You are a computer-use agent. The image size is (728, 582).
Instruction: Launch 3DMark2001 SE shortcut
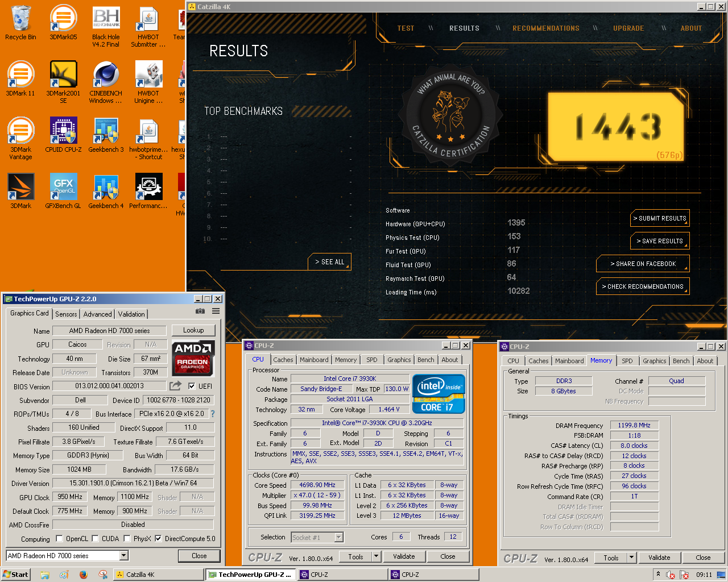coord(63,82)
